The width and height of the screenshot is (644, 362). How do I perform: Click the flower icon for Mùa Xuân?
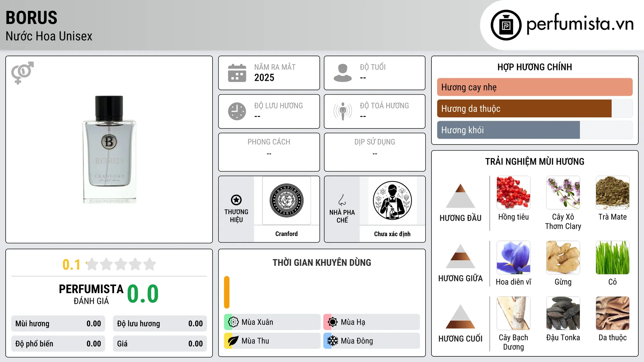tap(233, 322)
